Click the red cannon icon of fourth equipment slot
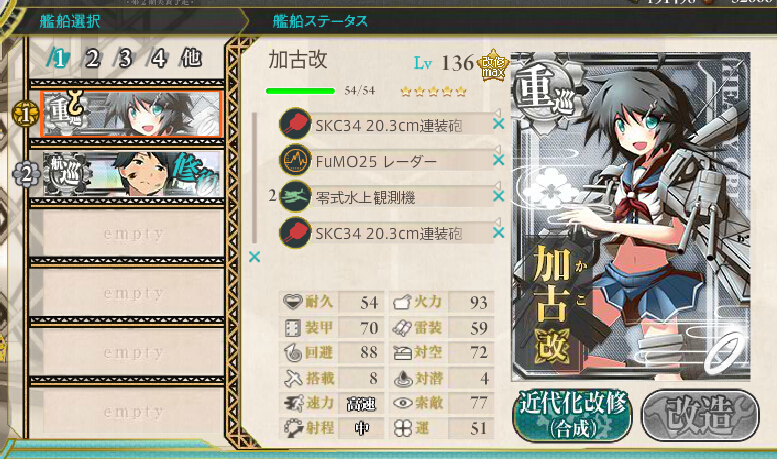Image resolution: width=782 pixels, height=463 pixels. 295,233
